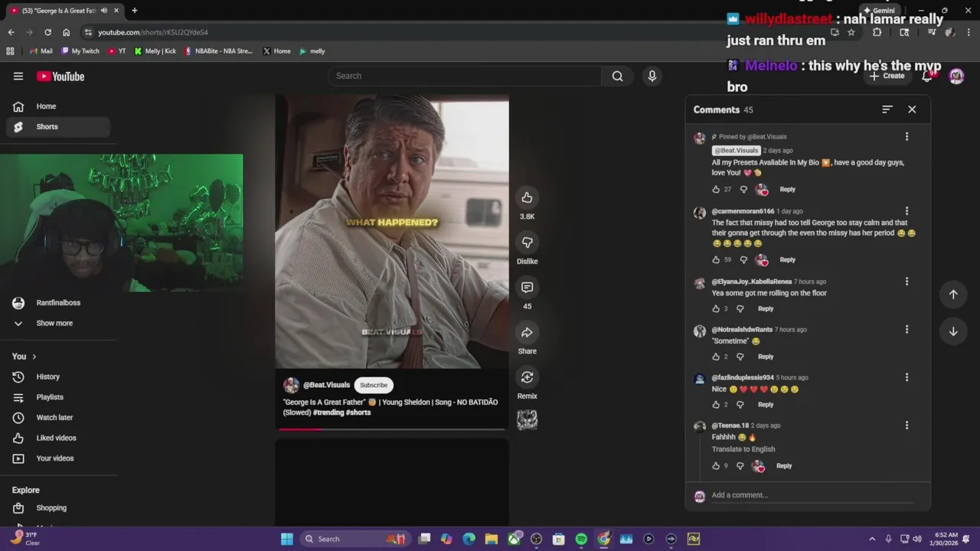Like the Short with thumbs up

[527, 197]
